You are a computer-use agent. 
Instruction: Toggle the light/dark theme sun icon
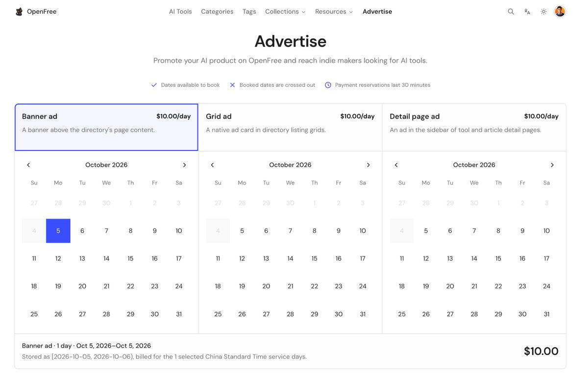coord(543,11)
